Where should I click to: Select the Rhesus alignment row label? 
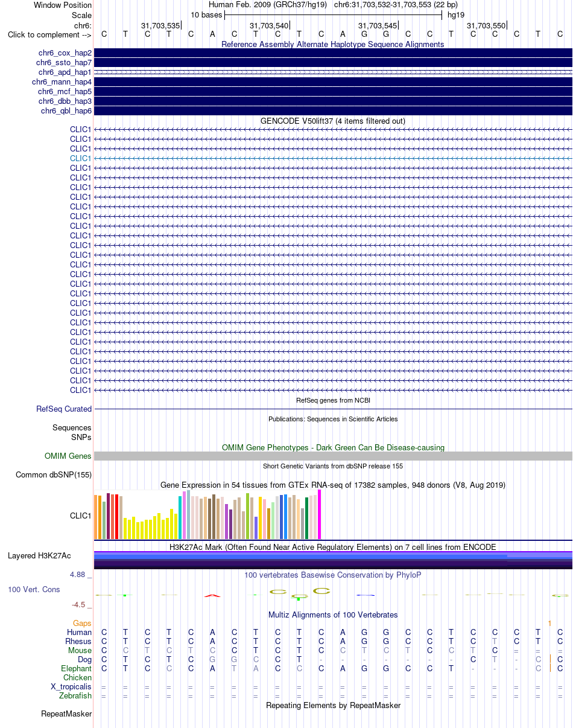[x=79, y=642]
